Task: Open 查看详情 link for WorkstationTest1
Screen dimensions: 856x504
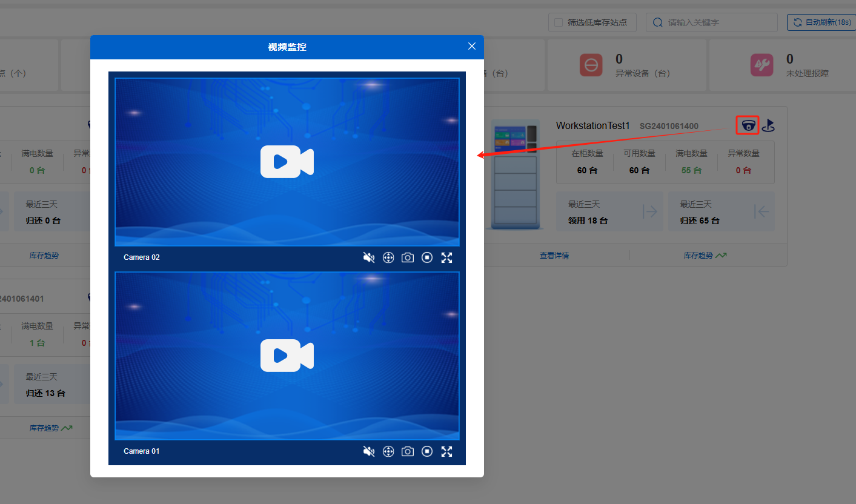Action: 554,256
